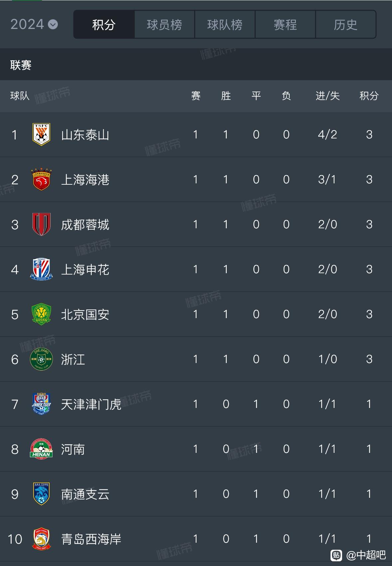Select the Henan club crest
Viewport: 392px width, 566px height.
pyautogui.click(x=41, y=449)
